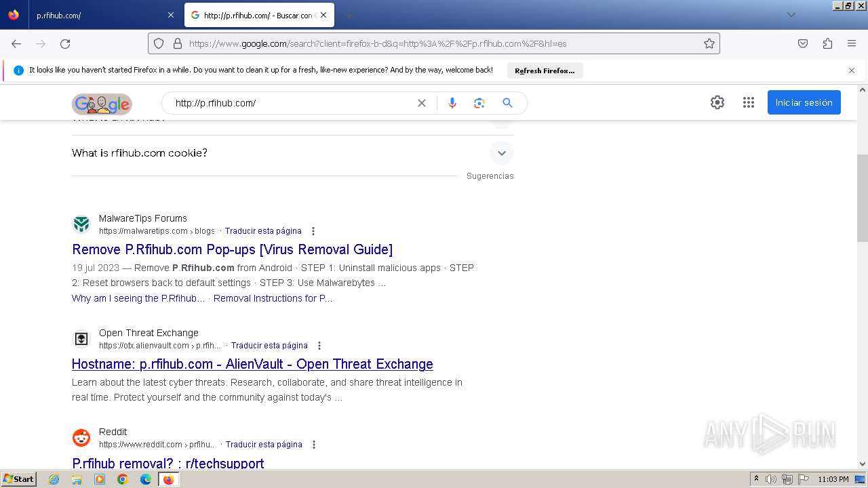
Task: Open the network tray icon
Action: tap(787, 479)
